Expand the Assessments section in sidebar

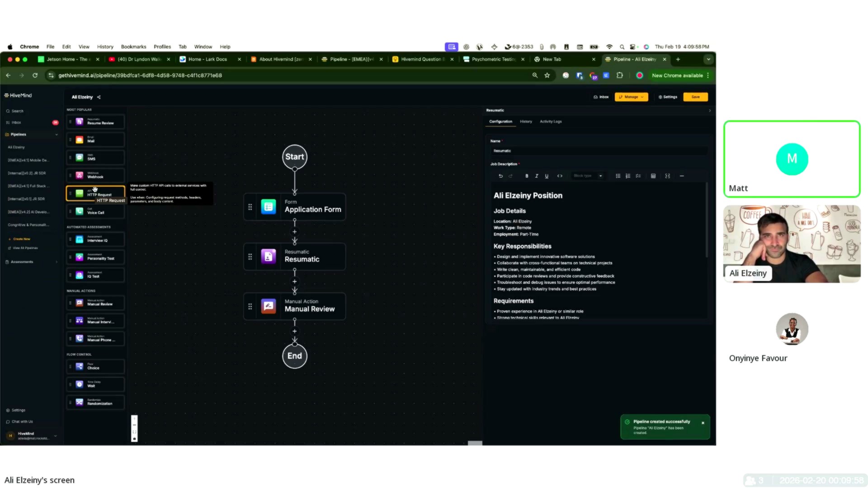[x=57, y=262]
